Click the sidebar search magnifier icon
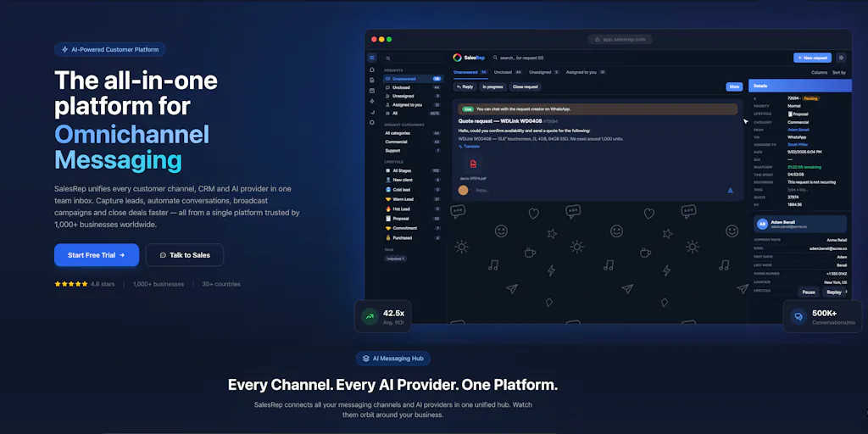Image resolution: width=868 pixels, height=434 pixels. (x=388, y=58)
